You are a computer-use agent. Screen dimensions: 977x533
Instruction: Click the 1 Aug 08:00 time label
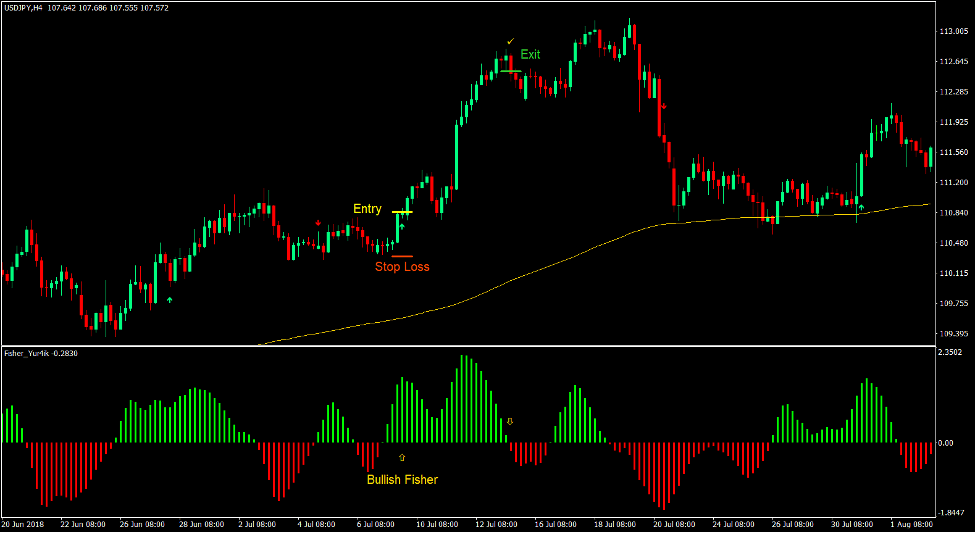(x=912, y=524)
